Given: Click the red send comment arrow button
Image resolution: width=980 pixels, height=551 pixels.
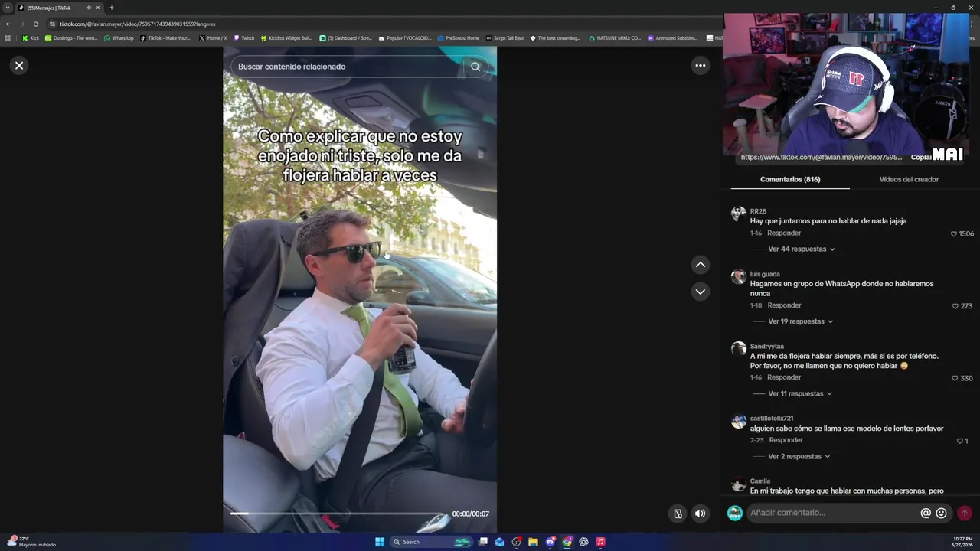Looking at the screenshot, I should click(965, 513).
